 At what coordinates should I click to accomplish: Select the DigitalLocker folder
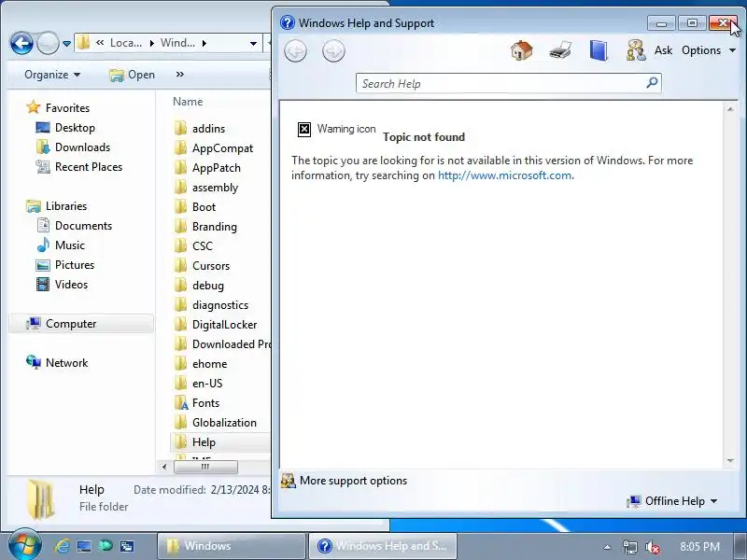(216, 324)
